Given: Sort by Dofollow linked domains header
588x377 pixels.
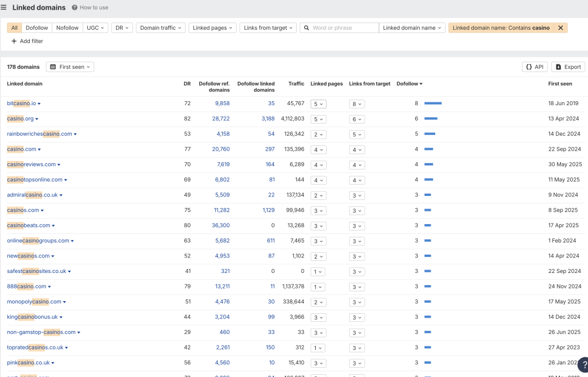Looking at the screenshot, I should coord(256,87).
